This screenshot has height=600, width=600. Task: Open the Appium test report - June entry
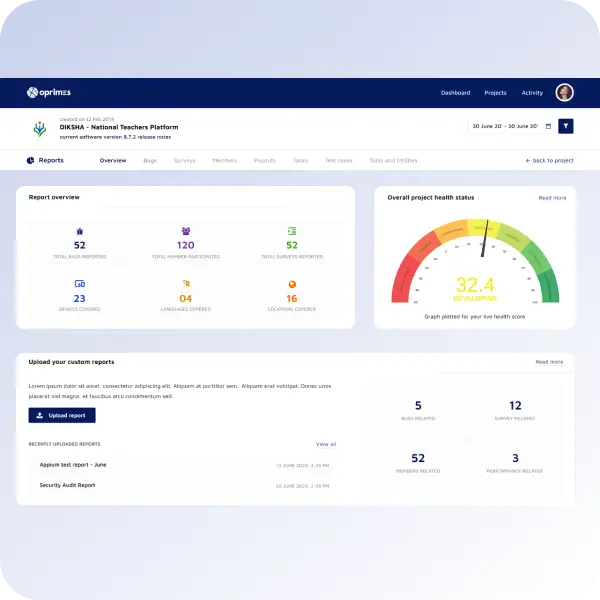pos(73,465)
